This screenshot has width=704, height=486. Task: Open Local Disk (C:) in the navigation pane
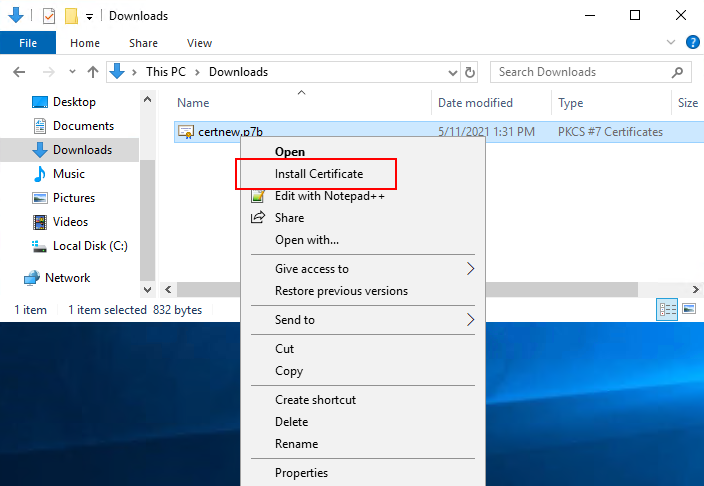[90, 246]
